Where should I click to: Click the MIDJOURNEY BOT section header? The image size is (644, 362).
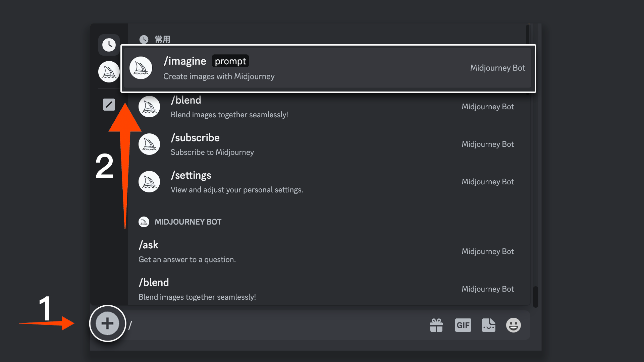188,222
